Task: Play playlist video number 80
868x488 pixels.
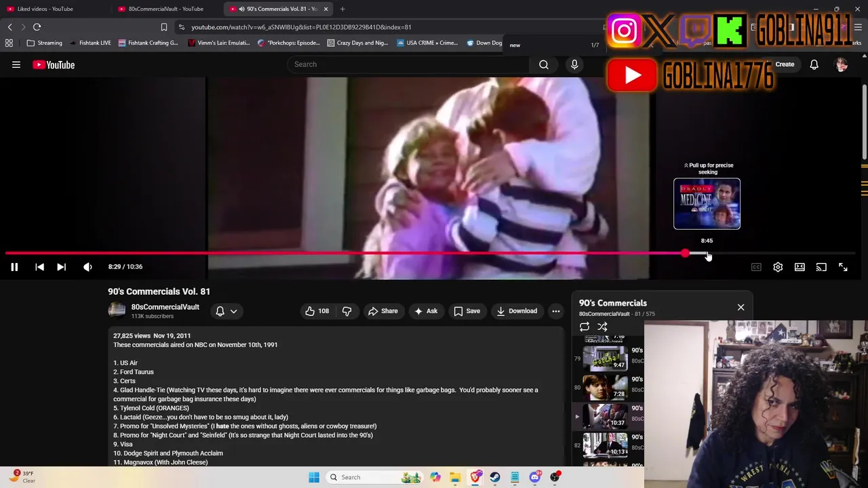Action: 606,387
